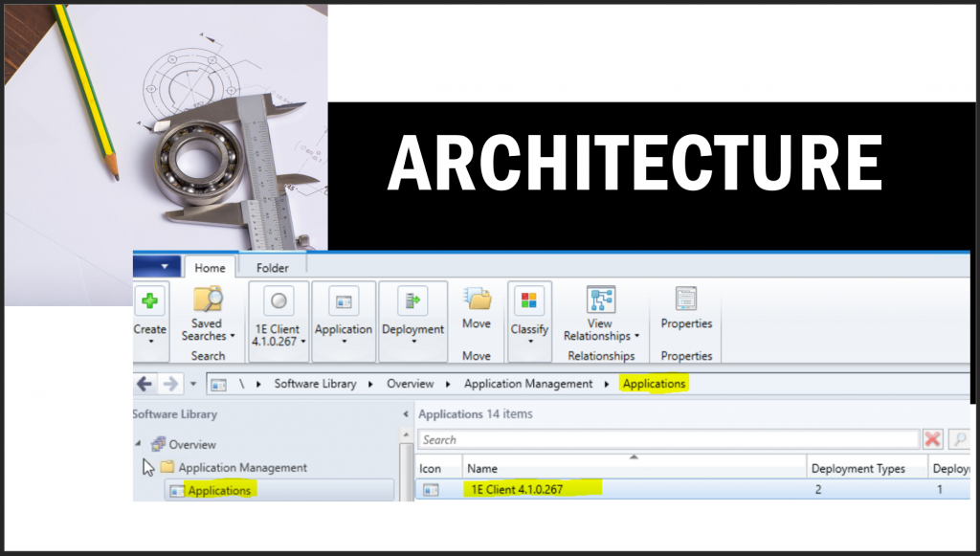Viewport: 980px width, 556px height.
Task: Open navigation history dropdown arrow
Action: [x=193, y=384]
